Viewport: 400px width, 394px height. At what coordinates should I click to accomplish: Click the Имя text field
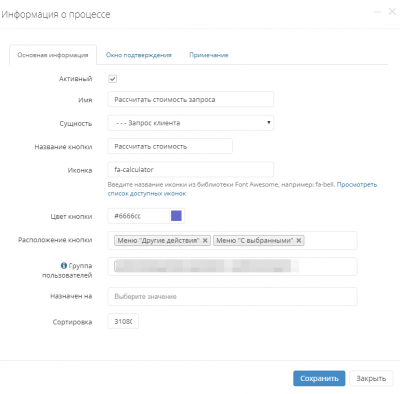[191, 99]
